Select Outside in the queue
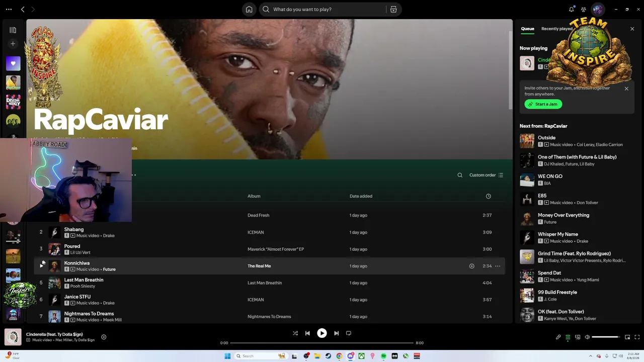Screen dimensions: 644x362 click(546, 137)
